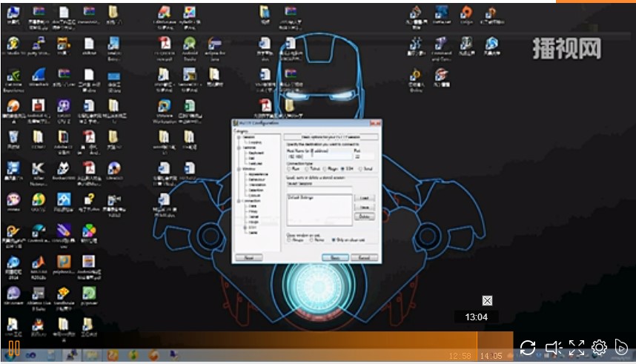The image size is (636, 364).
Task: Select the Telnet connection type radio
Action: (x=306, y=169)
